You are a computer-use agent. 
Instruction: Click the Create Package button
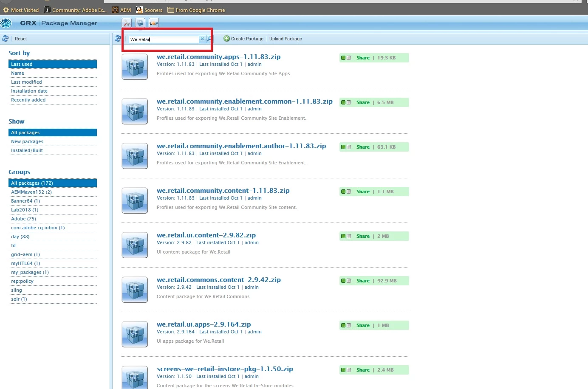243,39
